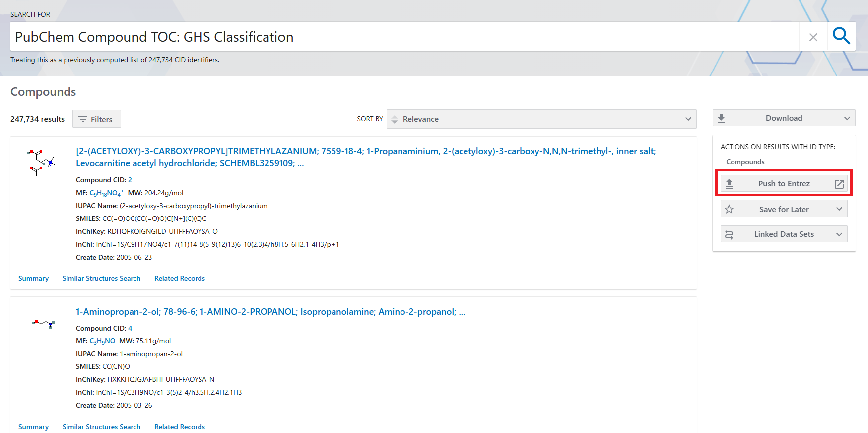Open Similar Structures Search for 1-Aminopropan-2-ol
Viewport: 868px width, 433px height.
tap(101, 427)
